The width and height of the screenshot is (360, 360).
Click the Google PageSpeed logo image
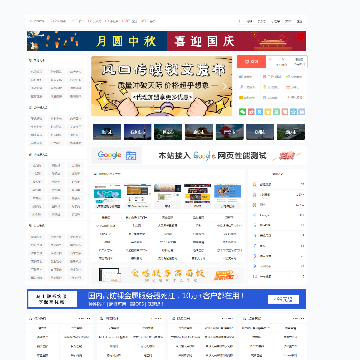tap(117, 155)
